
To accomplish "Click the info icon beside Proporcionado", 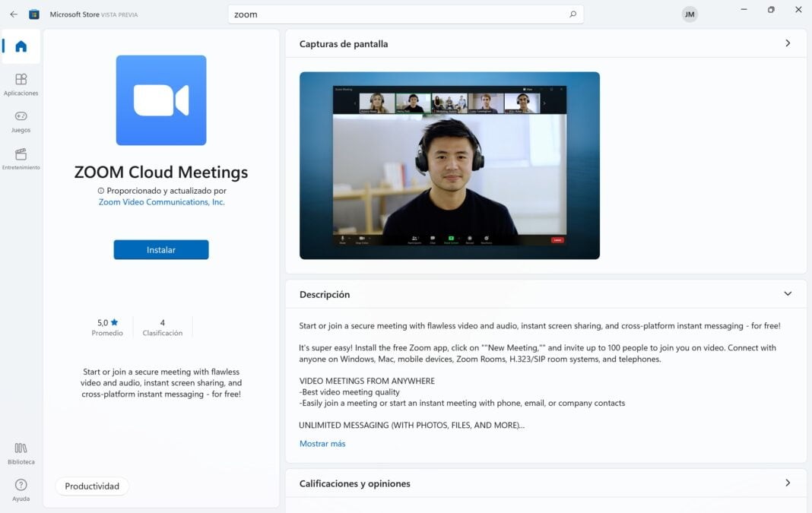I will pyautogui.click(x=101, y=191).
